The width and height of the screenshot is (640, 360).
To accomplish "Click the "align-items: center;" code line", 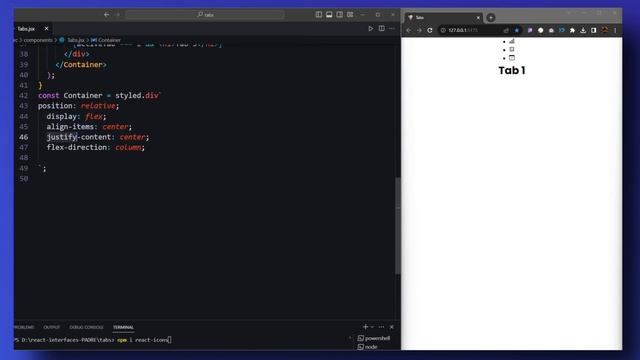I will click(x=89, y=127).
